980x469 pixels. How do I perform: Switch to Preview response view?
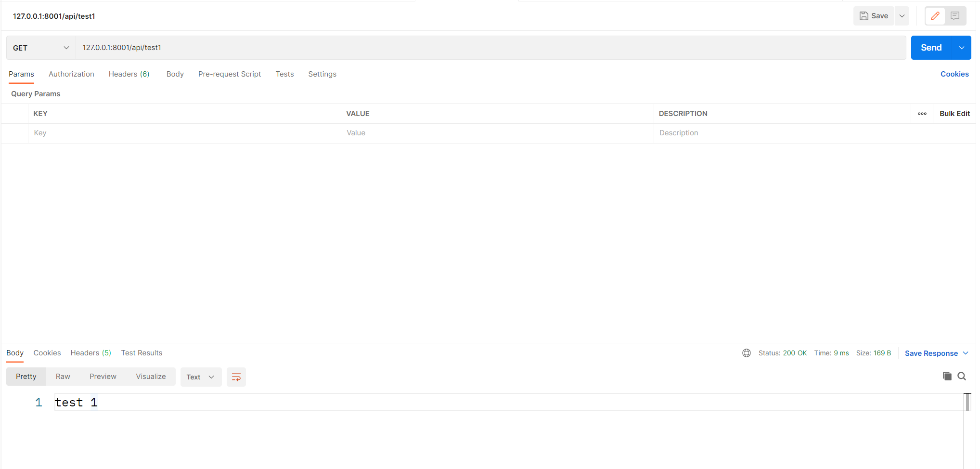coord(103,377)
